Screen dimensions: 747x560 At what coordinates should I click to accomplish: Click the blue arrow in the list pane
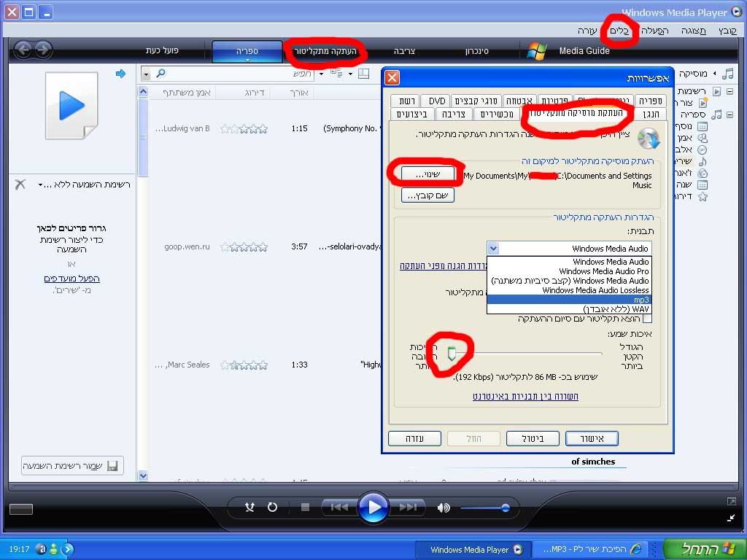tap(120, 74)
